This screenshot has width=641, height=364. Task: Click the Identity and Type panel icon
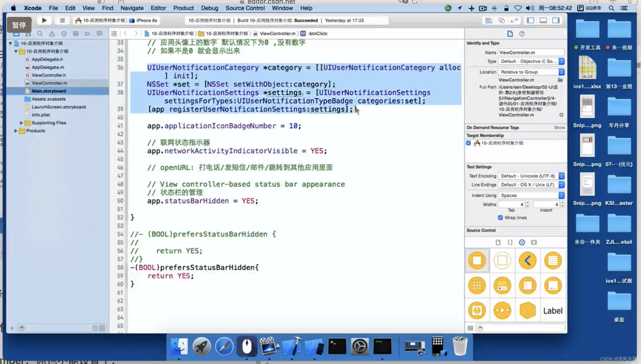510,34
